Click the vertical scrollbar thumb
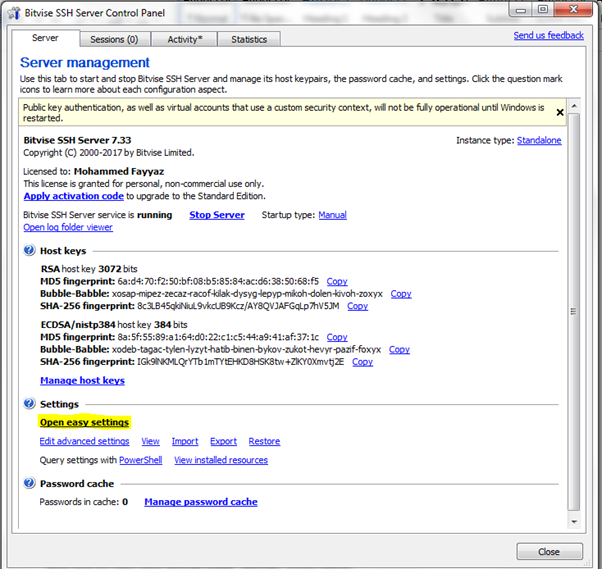This screenshot has height=569, width=602. click(x=574, y=312)
